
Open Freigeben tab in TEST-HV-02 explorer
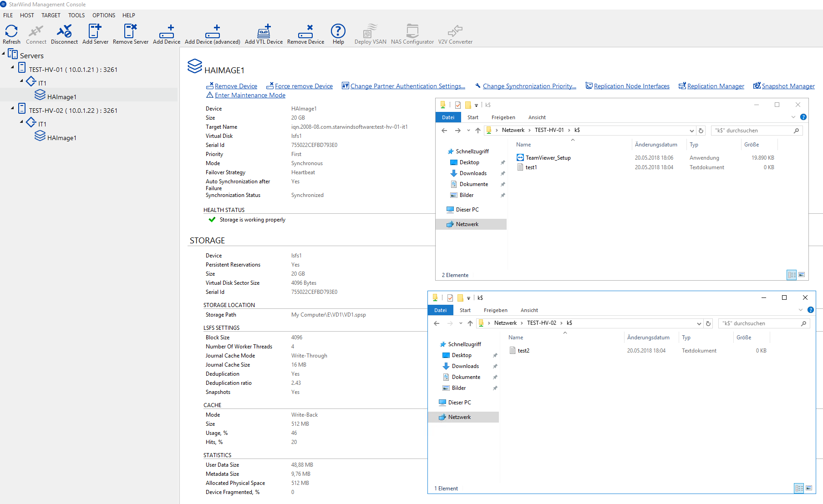[496, 310]
